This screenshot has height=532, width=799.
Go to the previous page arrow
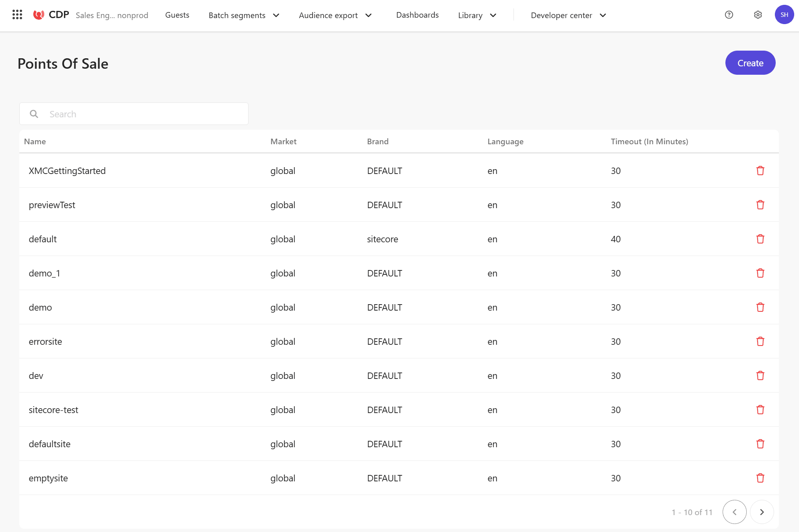click(734, 512)
